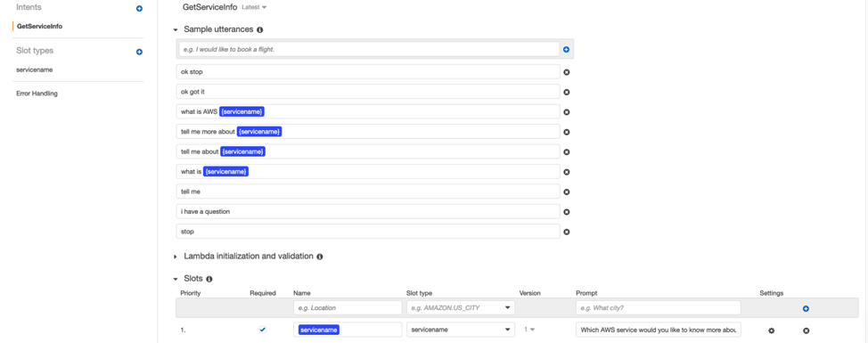This screenshot has height=343, width=868.
Task: Edit the servicename slot prompt text
Action: click(659, 330)
